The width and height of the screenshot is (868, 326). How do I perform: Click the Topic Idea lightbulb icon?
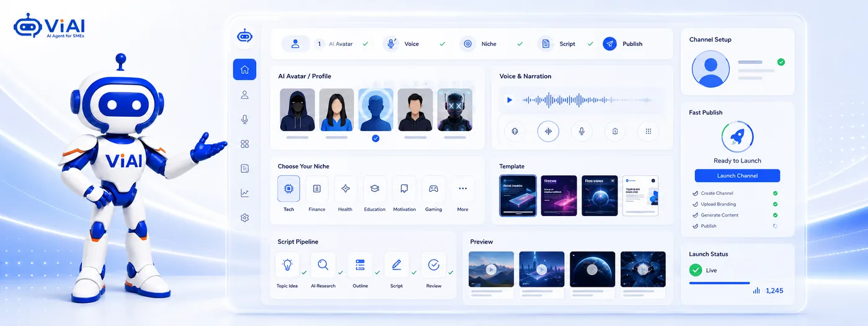coord(287,265)
